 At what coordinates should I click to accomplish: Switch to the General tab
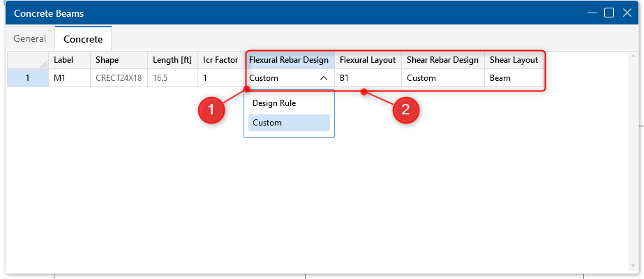pyautogui.click(x=29, y=39)
